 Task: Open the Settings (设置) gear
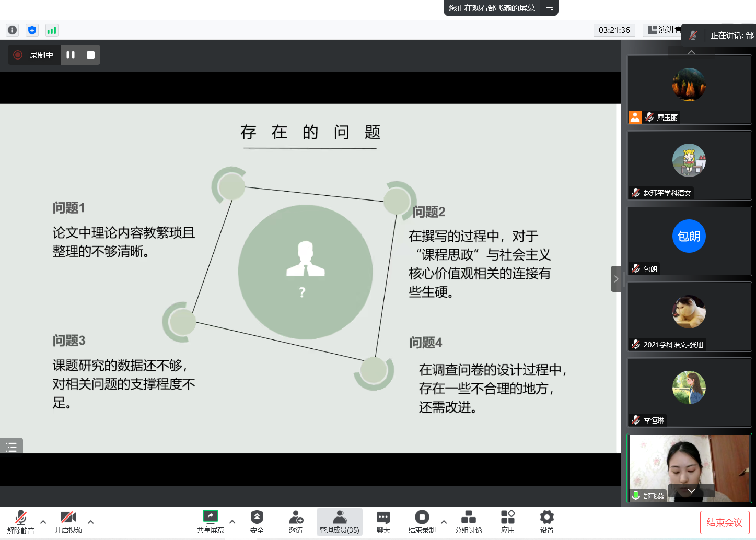pos(546,522)
